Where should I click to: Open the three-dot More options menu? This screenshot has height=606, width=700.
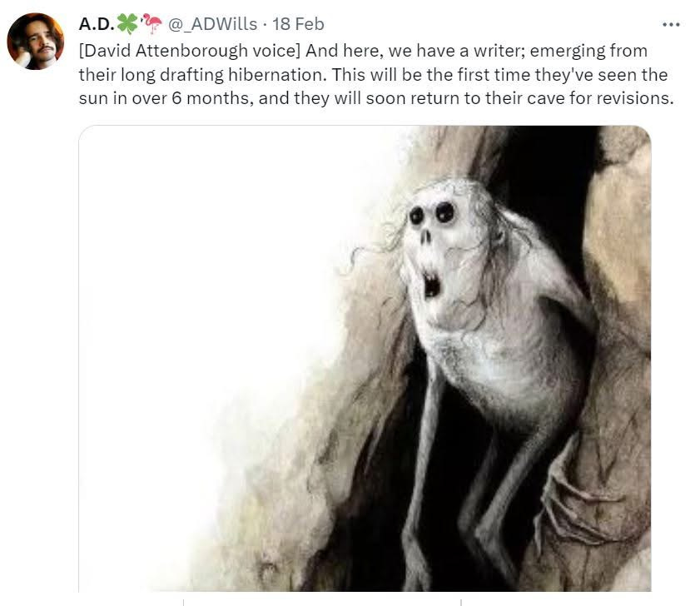tap(671, 25)
